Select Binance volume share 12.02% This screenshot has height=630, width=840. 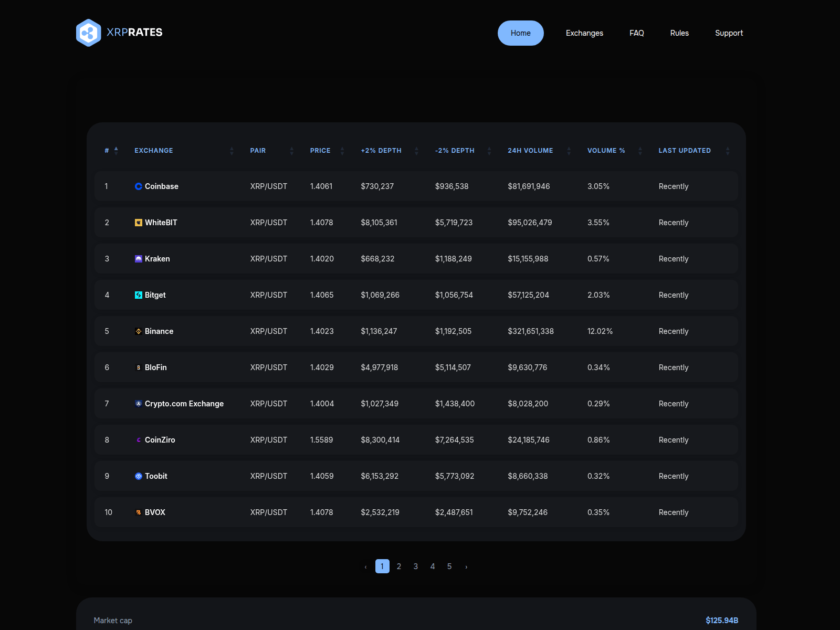pos(600,331)
